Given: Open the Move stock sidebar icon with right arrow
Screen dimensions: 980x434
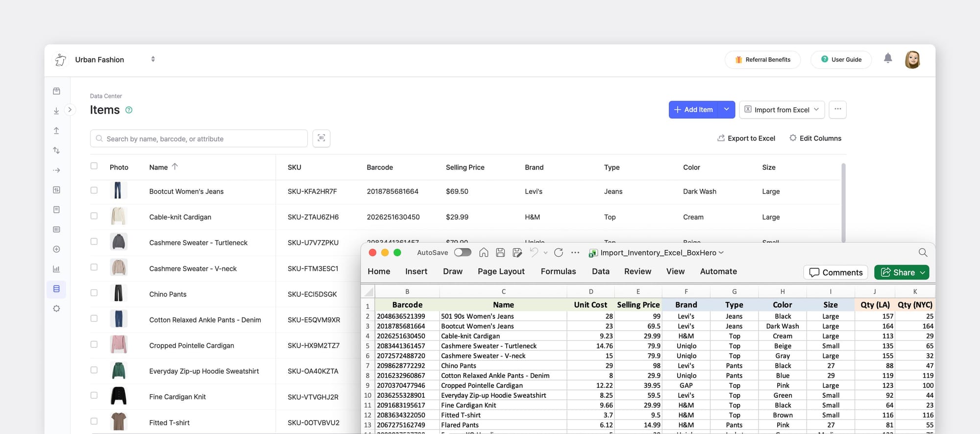Looking at the screenshot, I should click(56, 170).
